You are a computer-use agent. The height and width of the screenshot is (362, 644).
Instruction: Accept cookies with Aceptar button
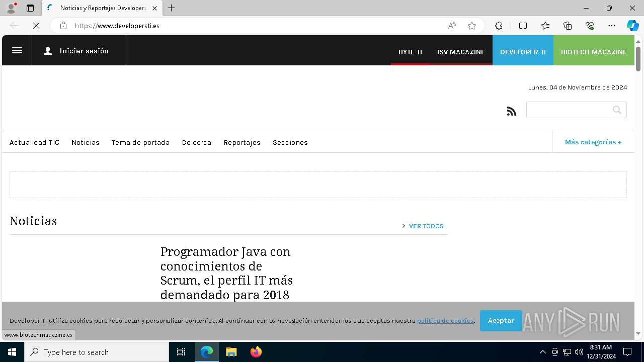coord(501,321)
